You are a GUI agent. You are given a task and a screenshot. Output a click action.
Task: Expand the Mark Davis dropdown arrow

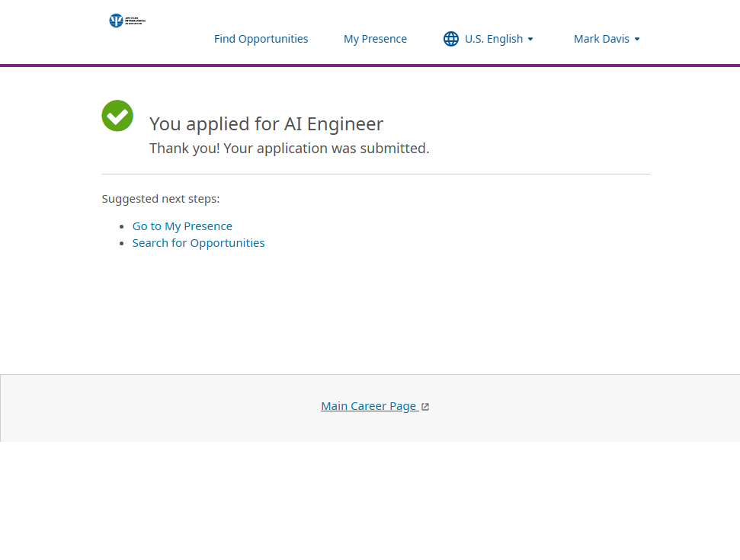[637, 39]
